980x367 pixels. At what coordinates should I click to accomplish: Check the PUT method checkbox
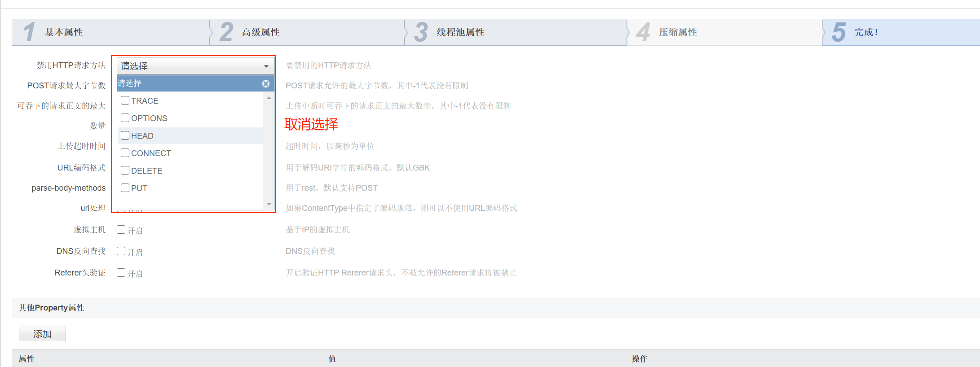tap(125, 188)
